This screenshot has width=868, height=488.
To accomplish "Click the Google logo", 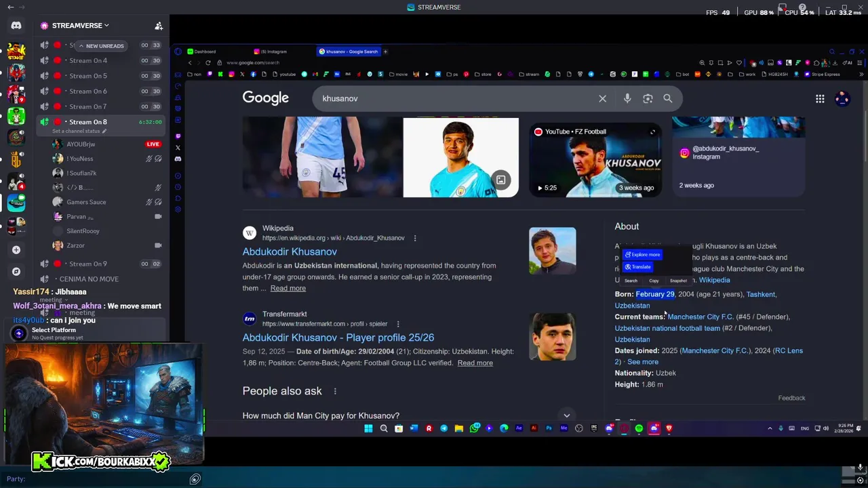I will pyautogui.click(x=266, y=98).
